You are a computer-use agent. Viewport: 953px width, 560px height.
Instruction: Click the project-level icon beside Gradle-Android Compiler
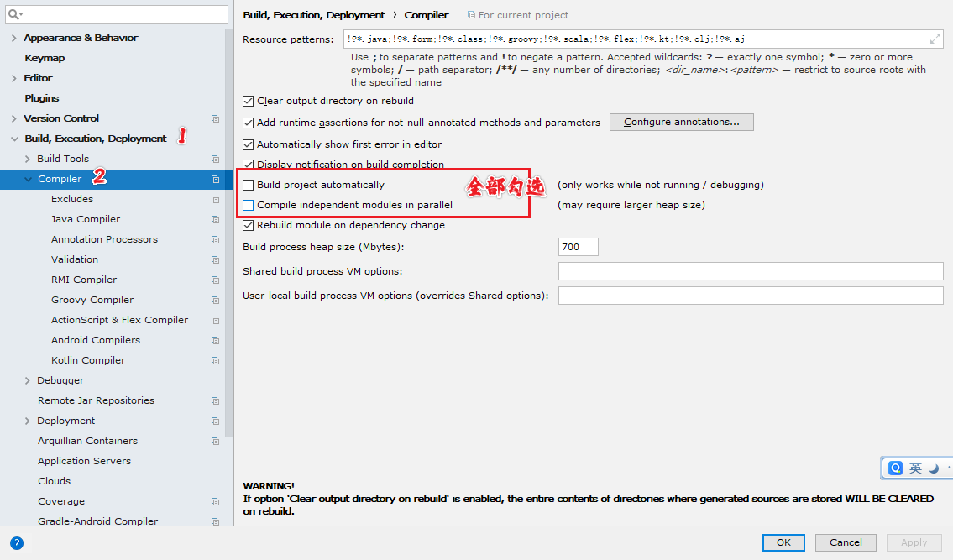tap(215, 521)
